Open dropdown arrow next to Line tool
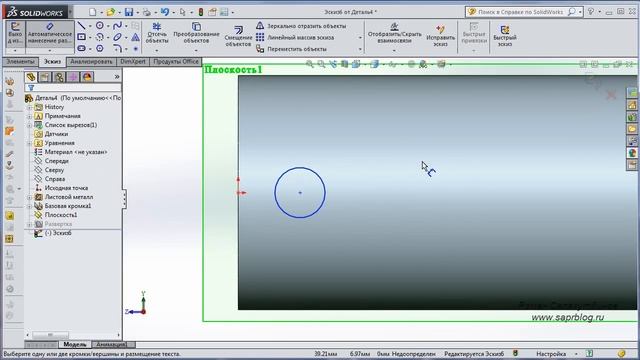Screen dimensions: 640x360 click(90, 26)
